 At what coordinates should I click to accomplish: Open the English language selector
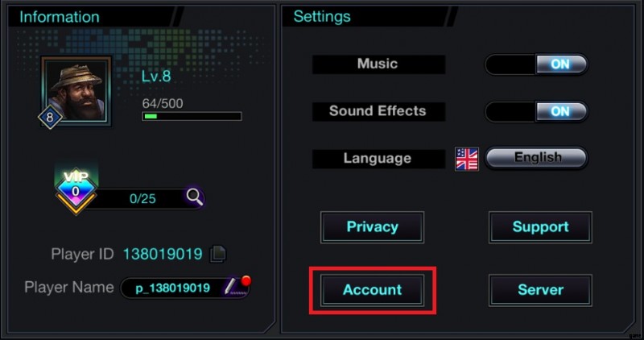pos(536,158)
